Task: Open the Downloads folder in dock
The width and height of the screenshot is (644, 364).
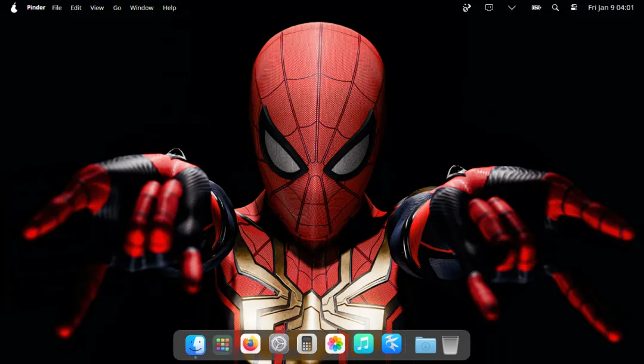Action: pyautogui.click(x=426, y=345)
